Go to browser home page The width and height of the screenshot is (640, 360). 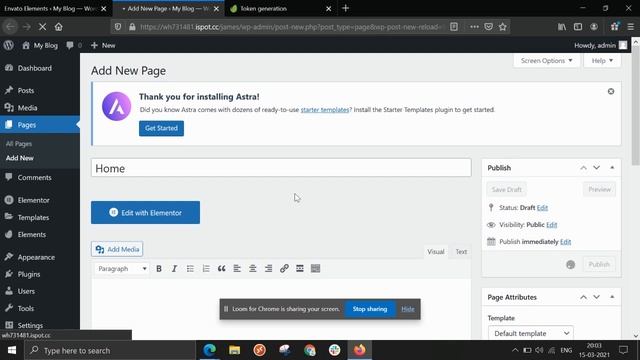[59, 27]
